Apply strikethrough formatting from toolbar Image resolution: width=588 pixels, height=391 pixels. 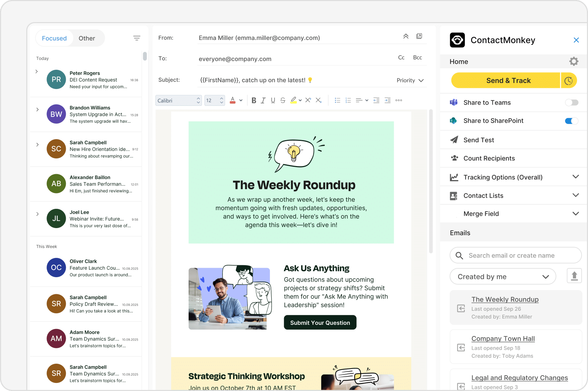[283, 101]
